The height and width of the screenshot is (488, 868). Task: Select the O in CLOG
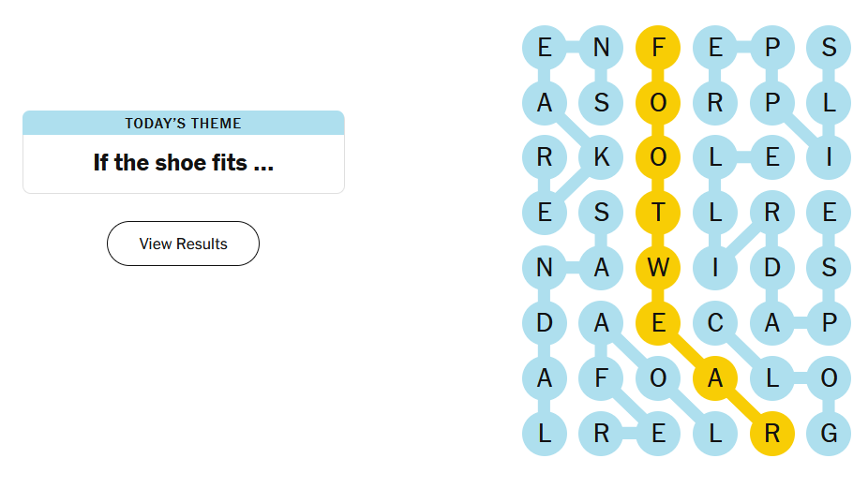[829, 377]
